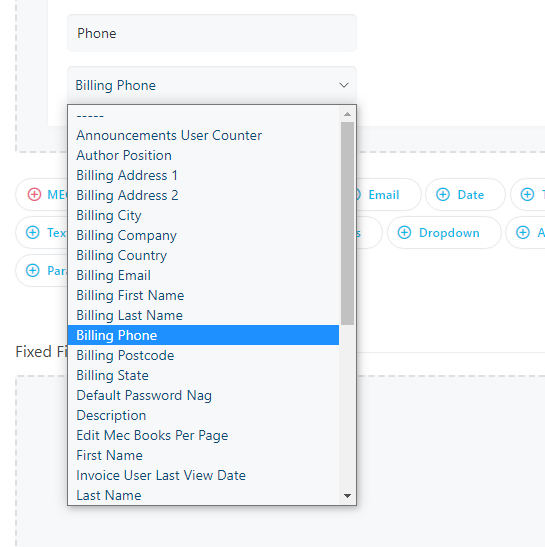Add a Date field button
The width and height of the screenshot is (545, 547).
tap(465, 195)
